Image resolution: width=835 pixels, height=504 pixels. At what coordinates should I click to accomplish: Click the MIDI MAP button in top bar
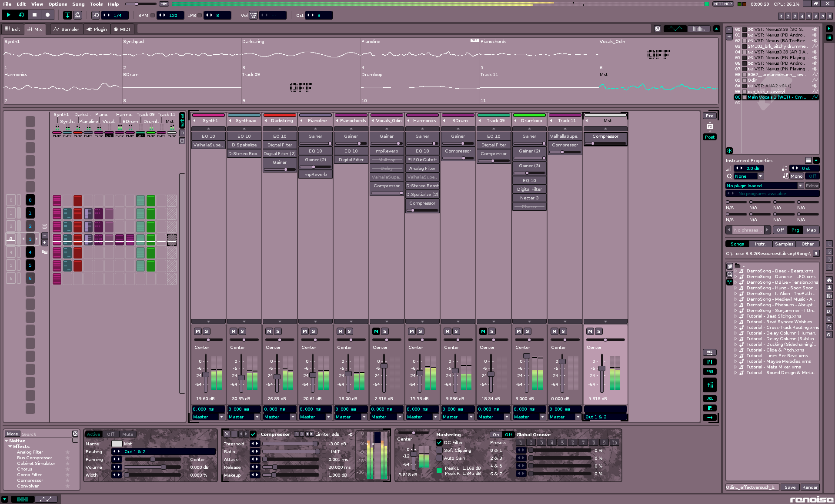pos(723,4)
